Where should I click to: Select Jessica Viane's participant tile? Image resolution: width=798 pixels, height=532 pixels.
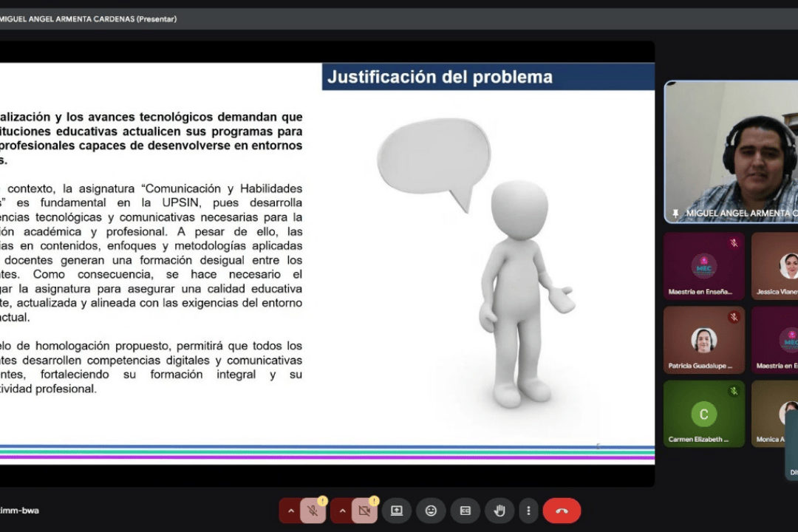tap(776, 266)
